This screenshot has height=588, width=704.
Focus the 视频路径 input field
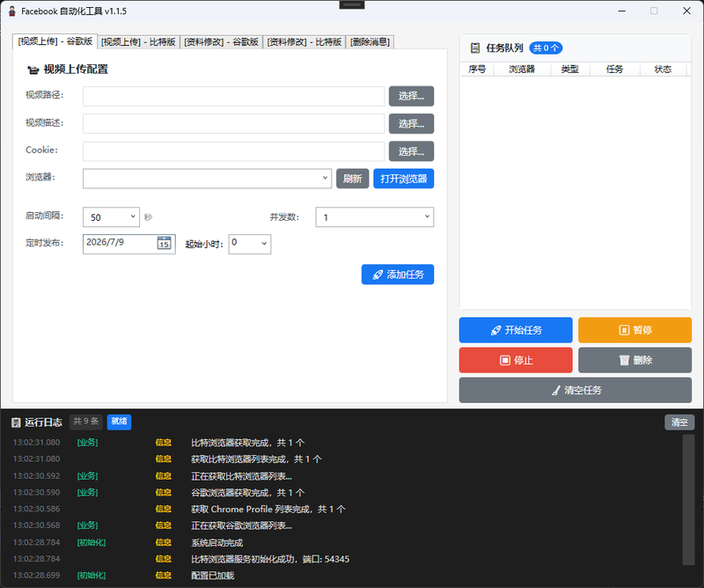pyautogui.click(x=233, y=96)
